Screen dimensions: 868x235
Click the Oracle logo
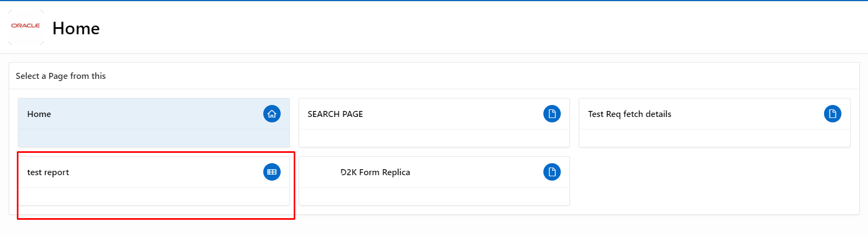pyautogui.click(x=26, y=26)
